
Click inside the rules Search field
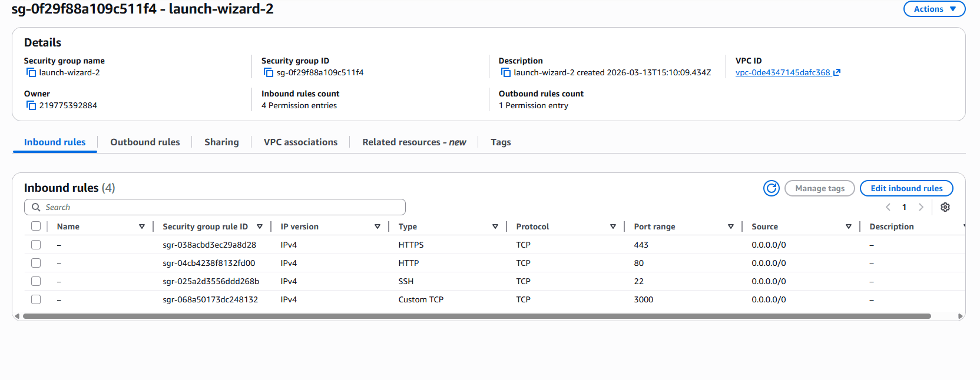pyautogui.click(x=215, y=207)
